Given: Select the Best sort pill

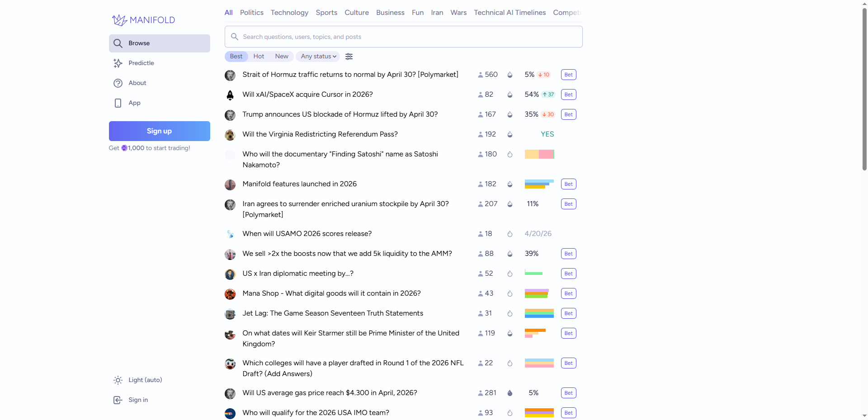Looking at the screenshot, I should [x=236, y=57].
